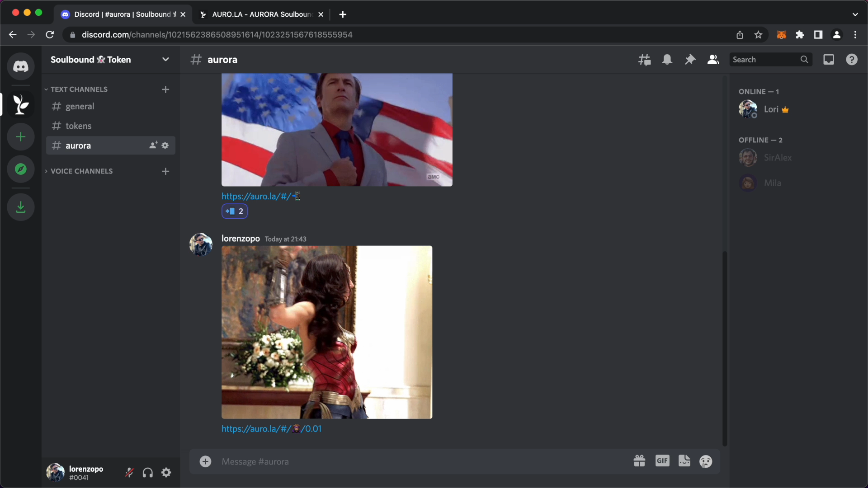Viewport: 868px width, 488px height.
Task: Open the Inbox icon
Action: coord(829,60)
